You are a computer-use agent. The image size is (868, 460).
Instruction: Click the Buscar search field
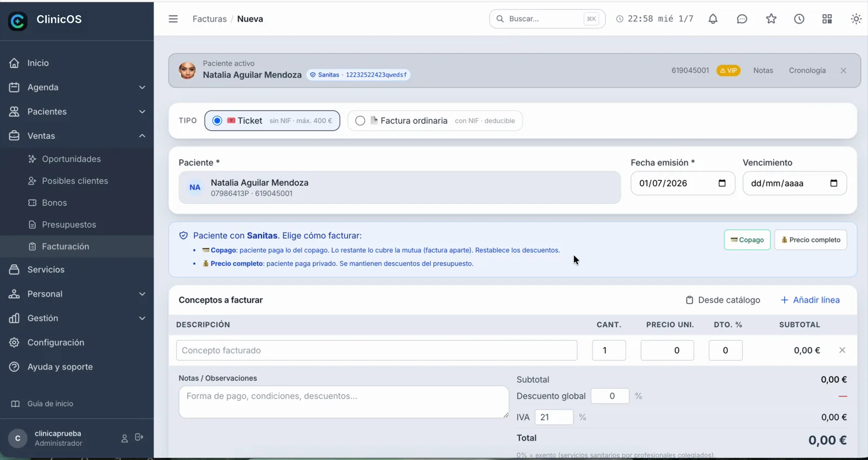coord(547,19)
